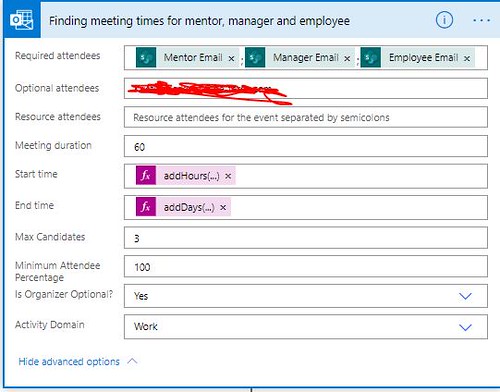Remove the Employee Email token
The height and width of the screenshot is (392, 500).
point(467,58)
